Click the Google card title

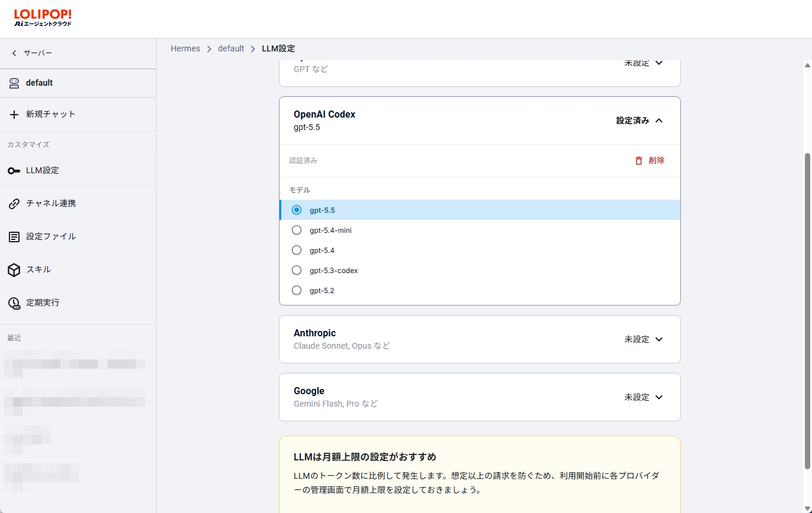tap(309, 391)
